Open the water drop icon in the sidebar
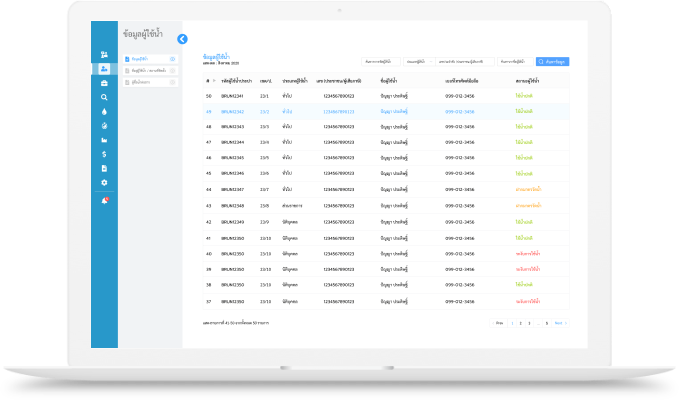 (x=105, y=112)
